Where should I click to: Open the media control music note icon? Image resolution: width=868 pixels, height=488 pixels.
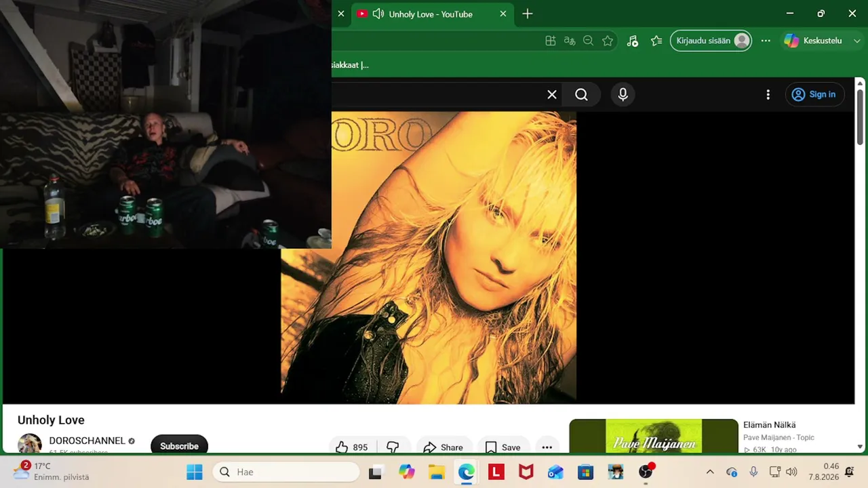(632, 41)
